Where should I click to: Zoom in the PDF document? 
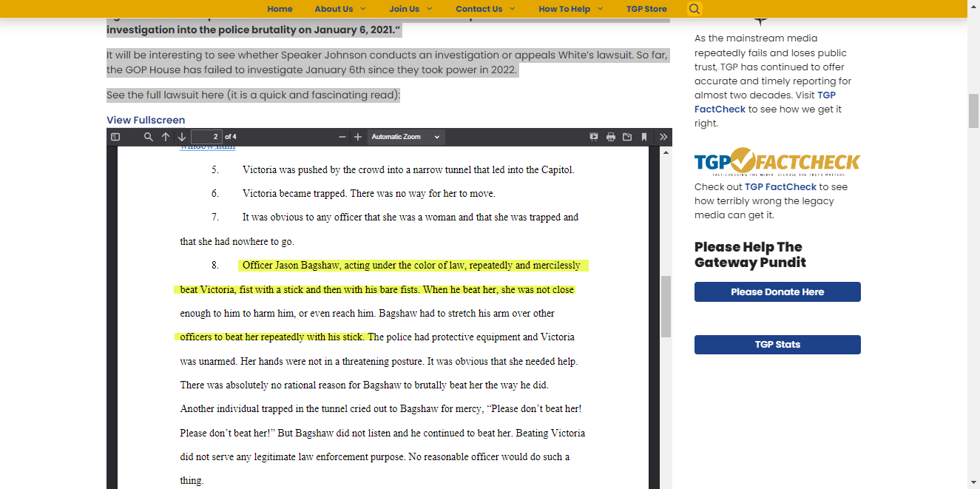(358, 137)
